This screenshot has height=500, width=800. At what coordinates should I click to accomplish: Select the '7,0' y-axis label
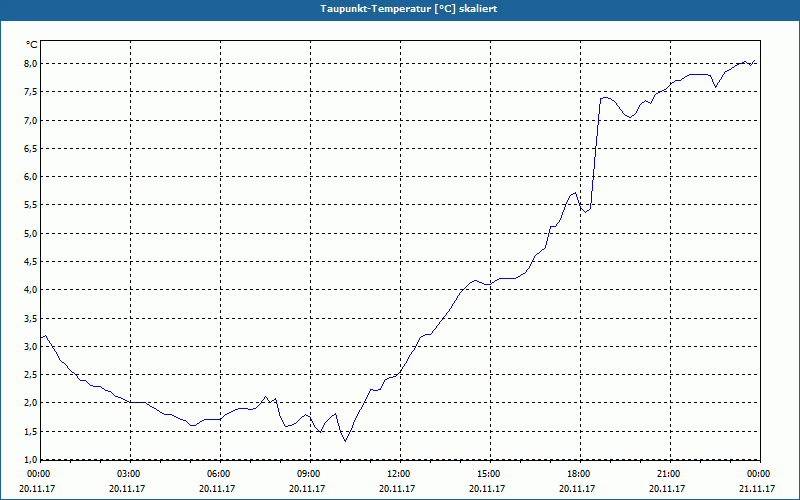(31, 120)
